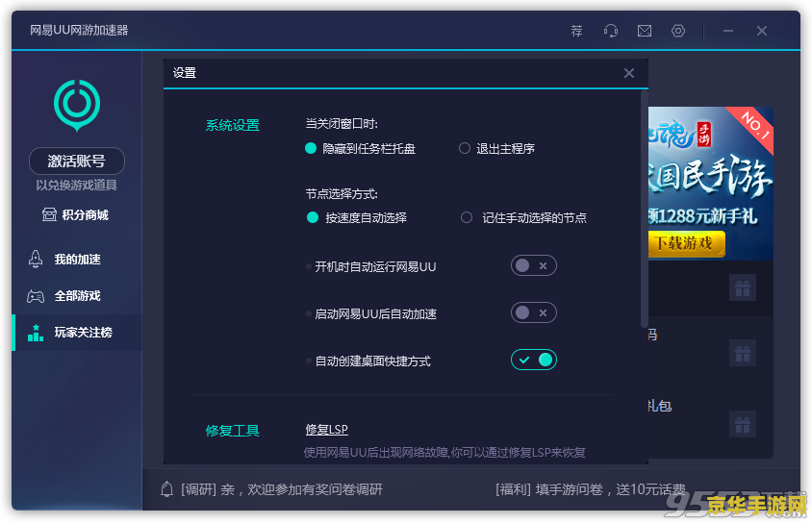Open the [调研] survey announcement link

[x=282, y=489]
